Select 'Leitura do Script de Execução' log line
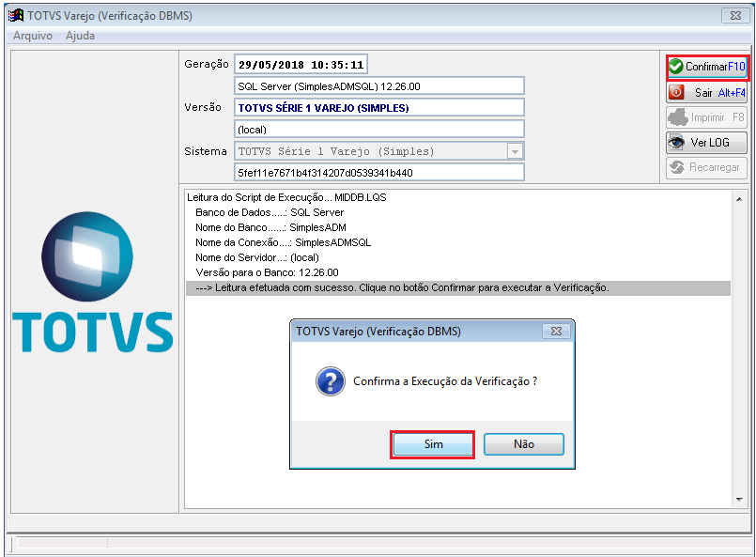756x557 pixels. [x=286, y=197]
